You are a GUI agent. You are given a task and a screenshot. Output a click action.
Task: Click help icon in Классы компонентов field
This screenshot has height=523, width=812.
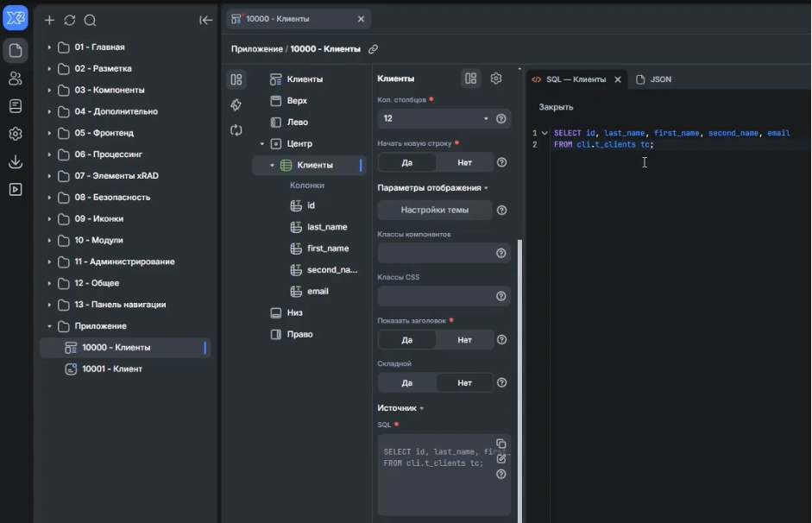[500, 253]
